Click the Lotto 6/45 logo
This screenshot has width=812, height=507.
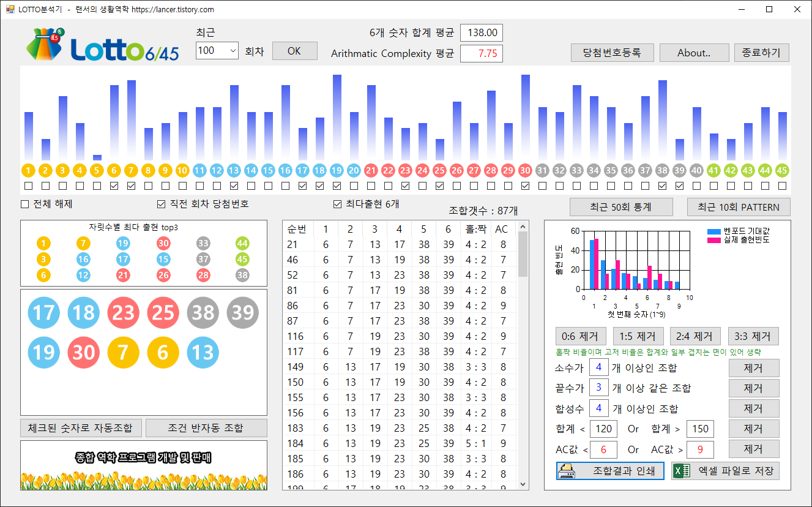tap(103, 45)
